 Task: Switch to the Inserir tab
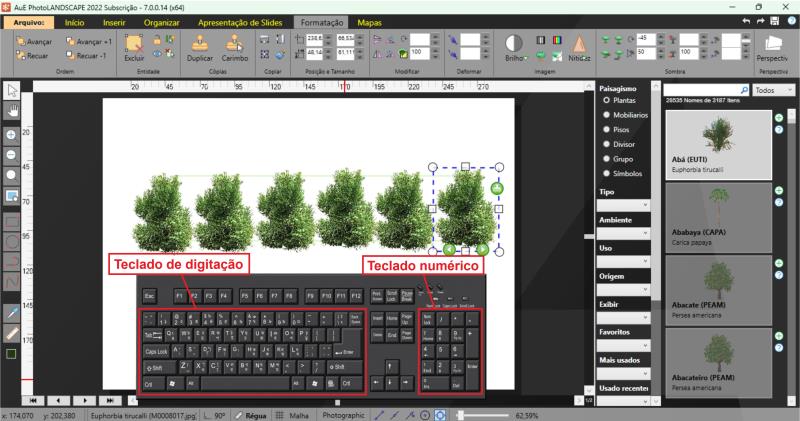114,22
